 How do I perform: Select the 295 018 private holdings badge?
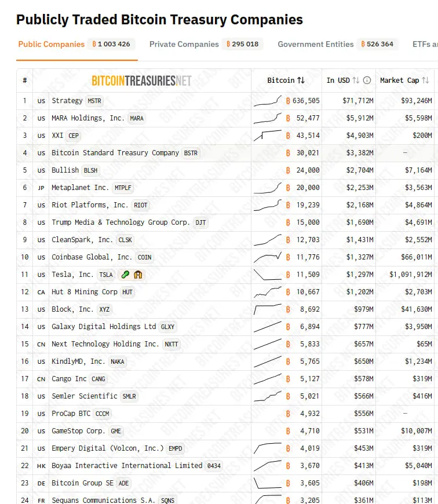tap(242, 44)
